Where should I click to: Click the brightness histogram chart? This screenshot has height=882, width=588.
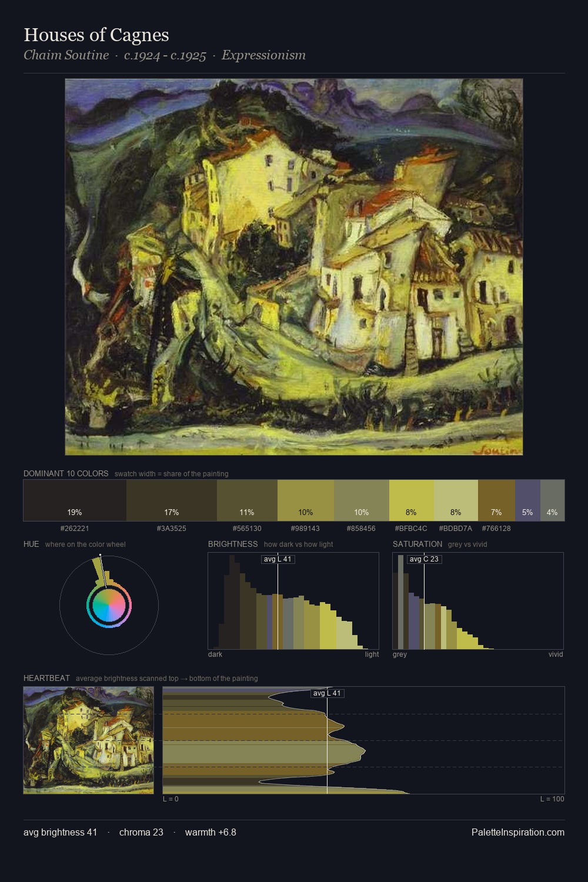point(293,601)
